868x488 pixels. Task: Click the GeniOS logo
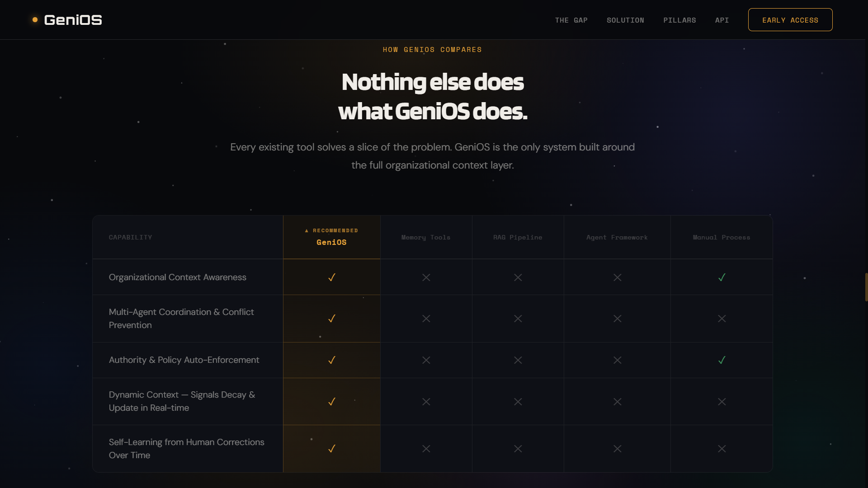[x=67, y=20]
